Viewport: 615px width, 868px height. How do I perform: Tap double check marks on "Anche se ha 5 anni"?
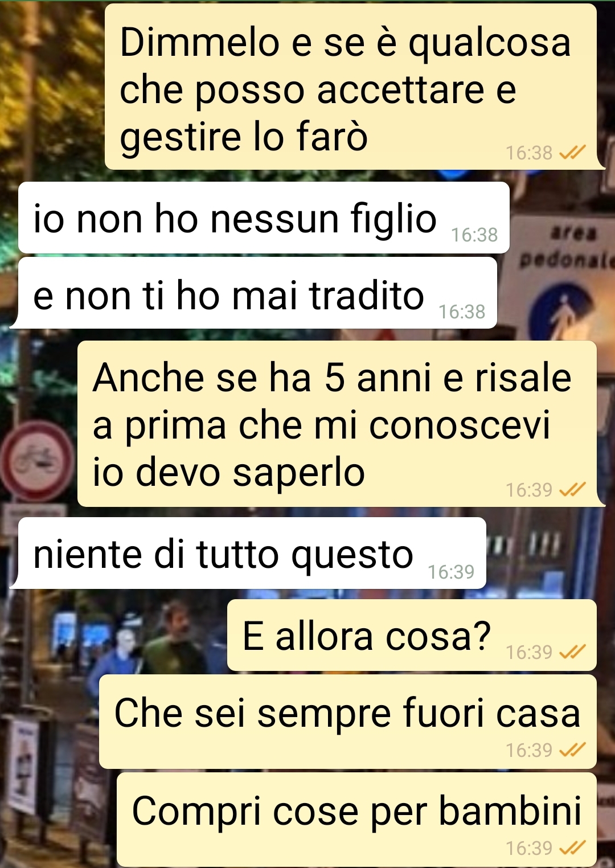click(x=572, y=490)
